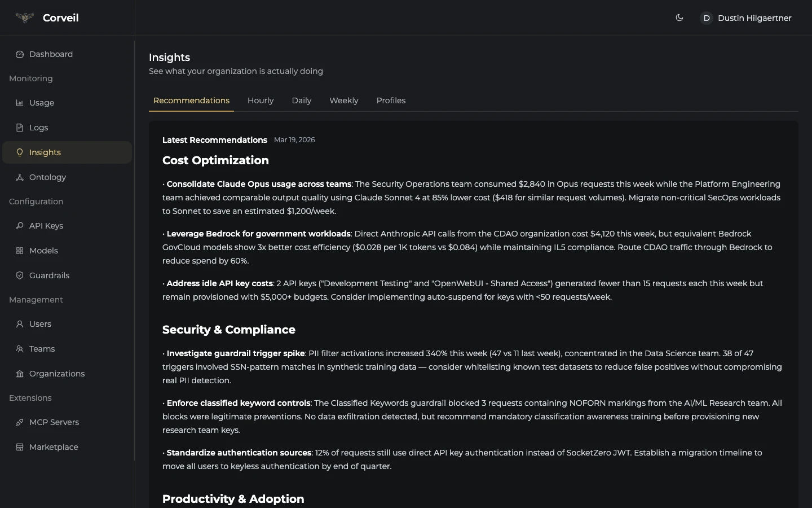Open the Daily insights tab
The image size is (812, 508).
click(x=302, y=100)
